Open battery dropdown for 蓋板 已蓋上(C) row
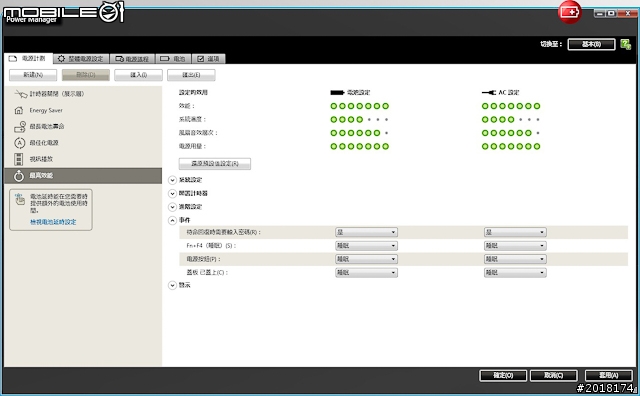640x396 pixels. coord(366,273)
